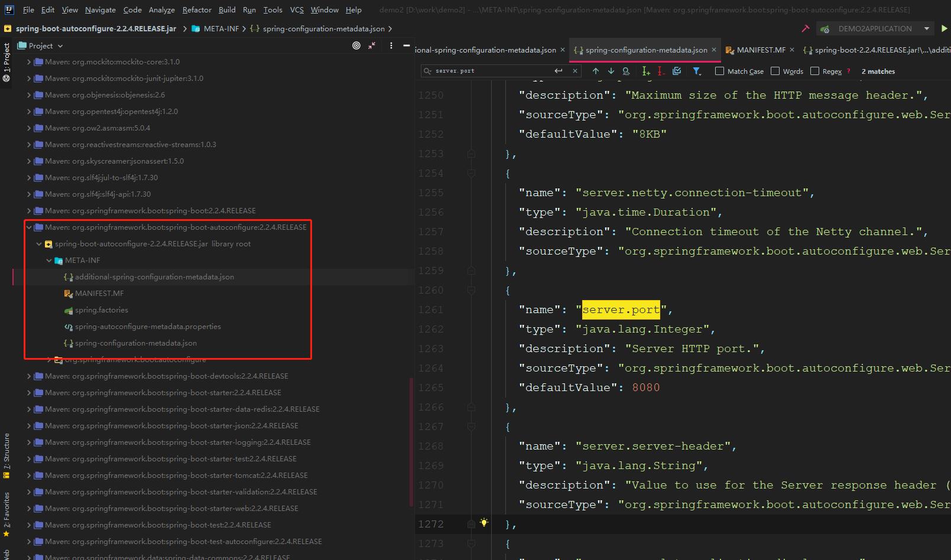Open search history magnifier icon

point(428,71)
